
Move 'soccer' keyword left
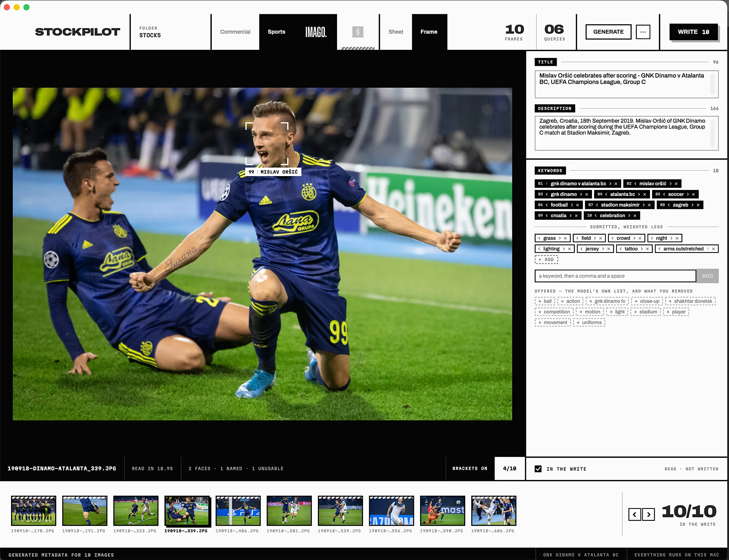point(664,194)
